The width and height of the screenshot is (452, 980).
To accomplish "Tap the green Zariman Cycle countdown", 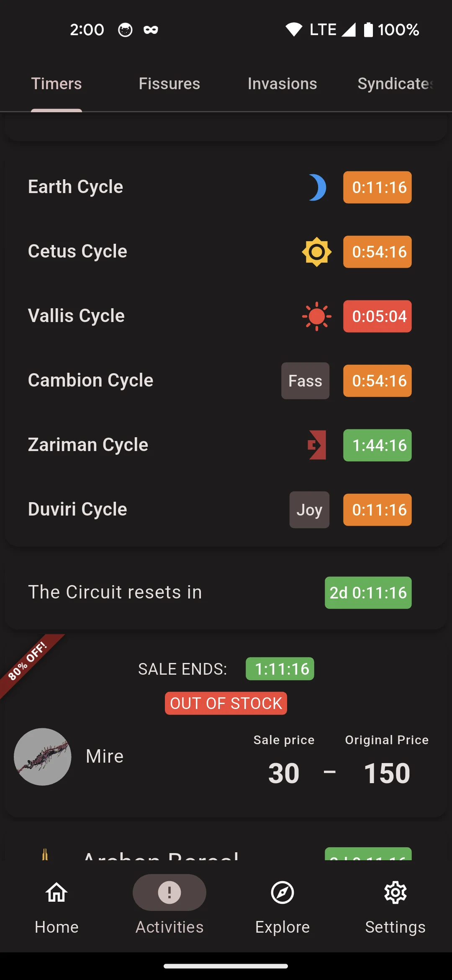I will 378,445.
